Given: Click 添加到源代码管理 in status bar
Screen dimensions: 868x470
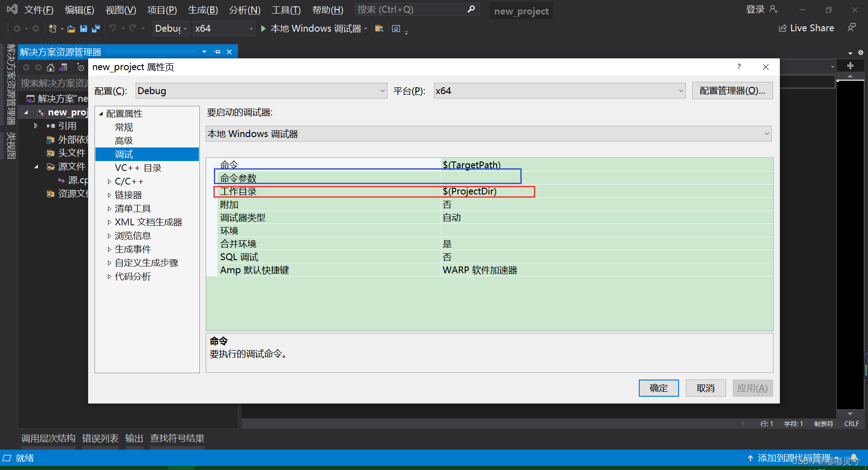Looking at the screenshot, I should 794,458.
